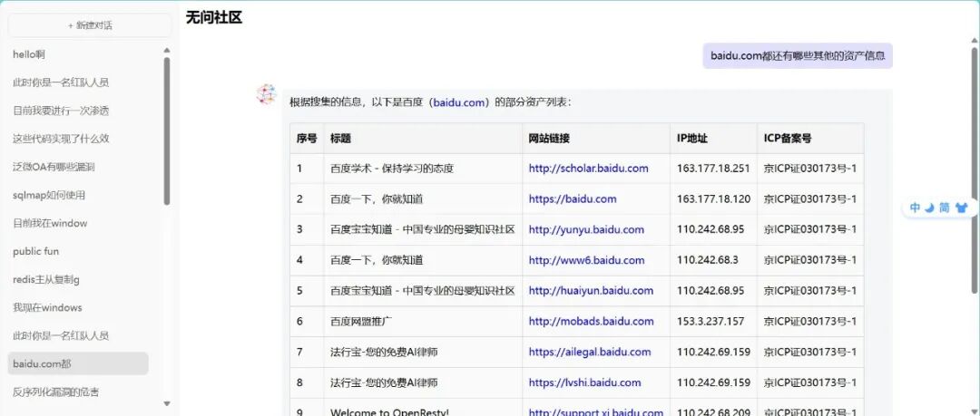The width and height of the screenshot is (980, 416).
Task: Open the baidu.com link in the reply intro sentence
Action: pos(461,102)
